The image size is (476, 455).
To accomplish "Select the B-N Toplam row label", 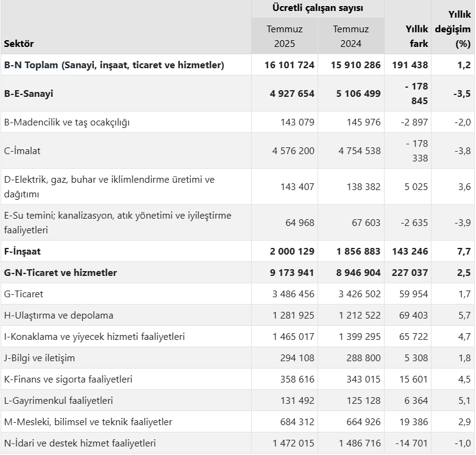I will (114, 65).
